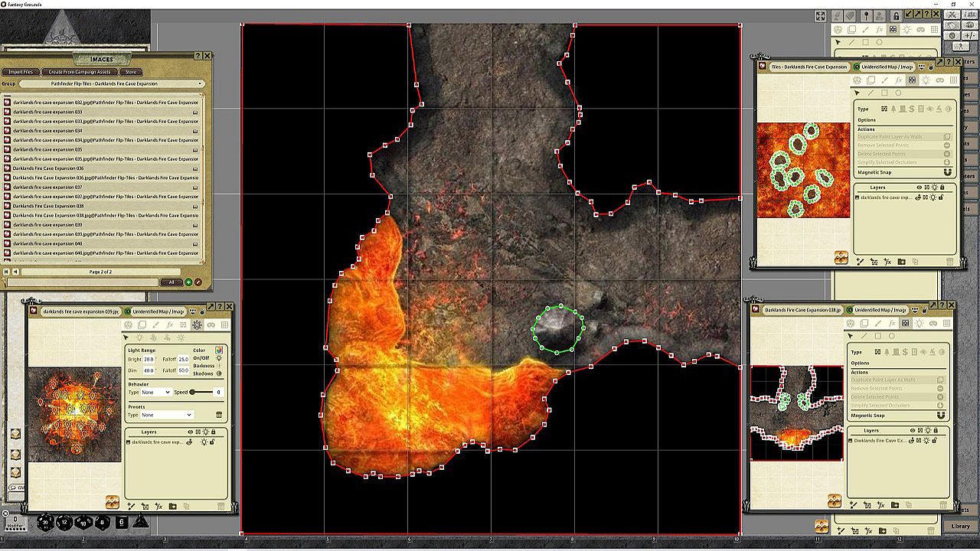980x551 pixels.
Task: Click the Dim light range field
Action: [149, 370]
